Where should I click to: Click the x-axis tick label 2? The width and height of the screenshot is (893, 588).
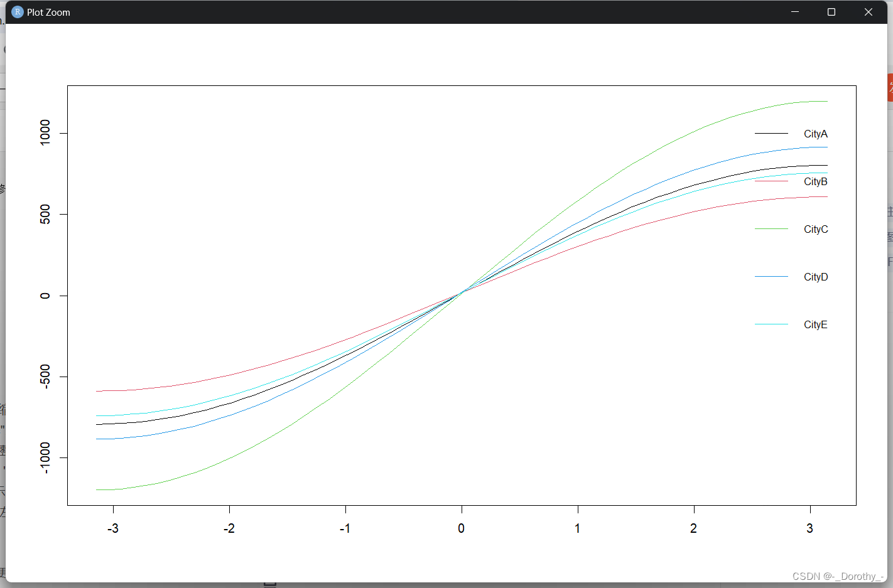click(x=694, y=528)
